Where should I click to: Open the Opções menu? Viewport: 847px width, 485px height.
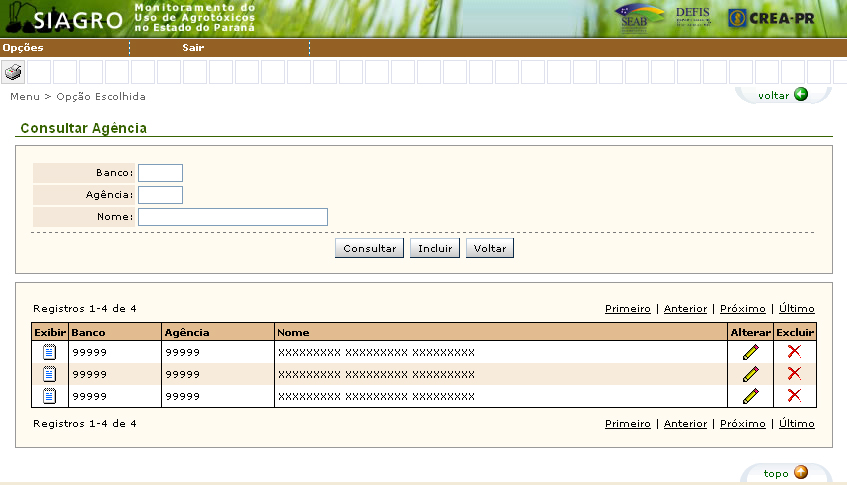[x=23, y=48]
